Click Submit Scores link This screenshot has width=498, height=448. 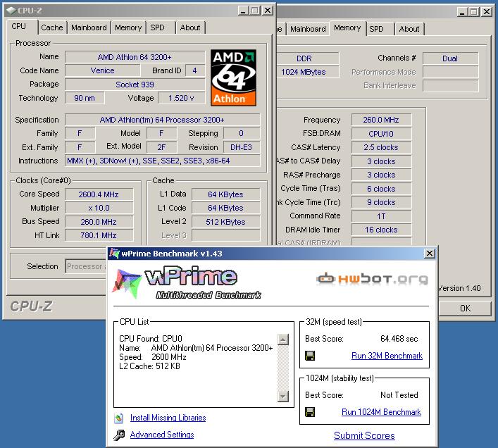click(364, 435)
